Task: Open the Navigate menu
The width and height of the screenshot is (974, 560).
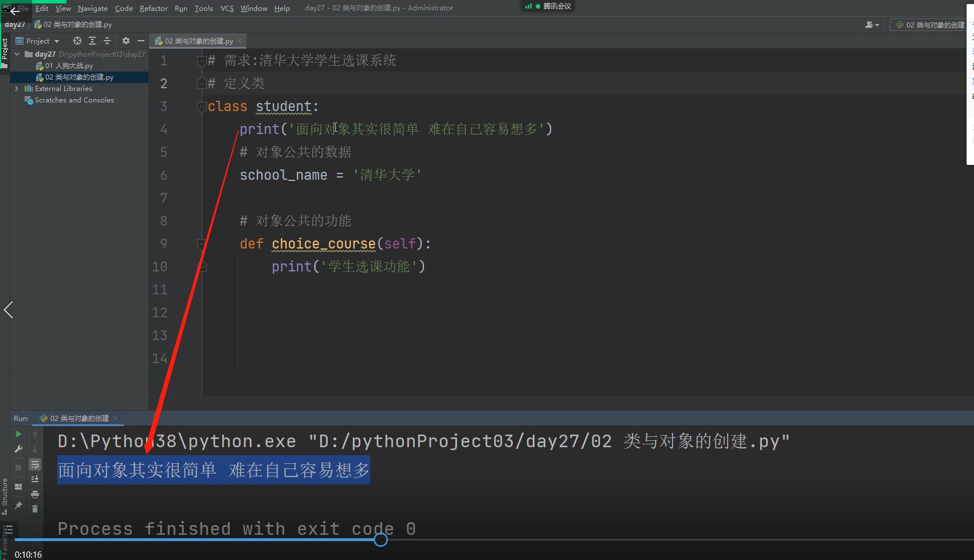Action: coord(93,8)
